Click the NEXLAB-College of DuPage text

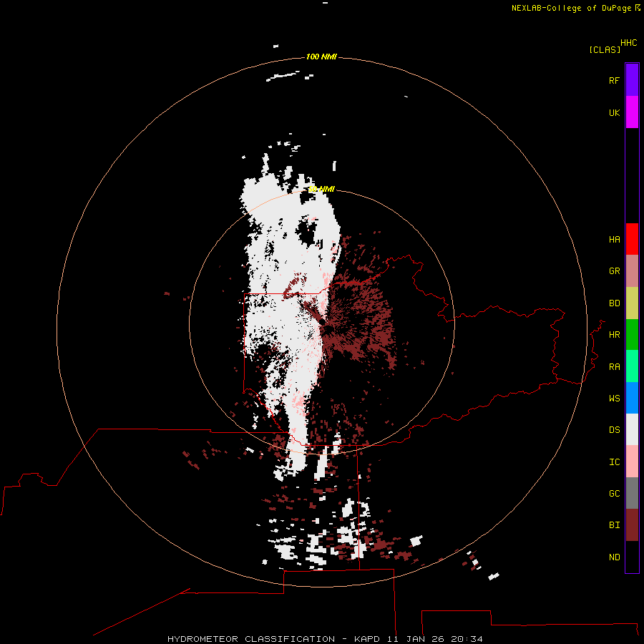click(x=571, y=8)
